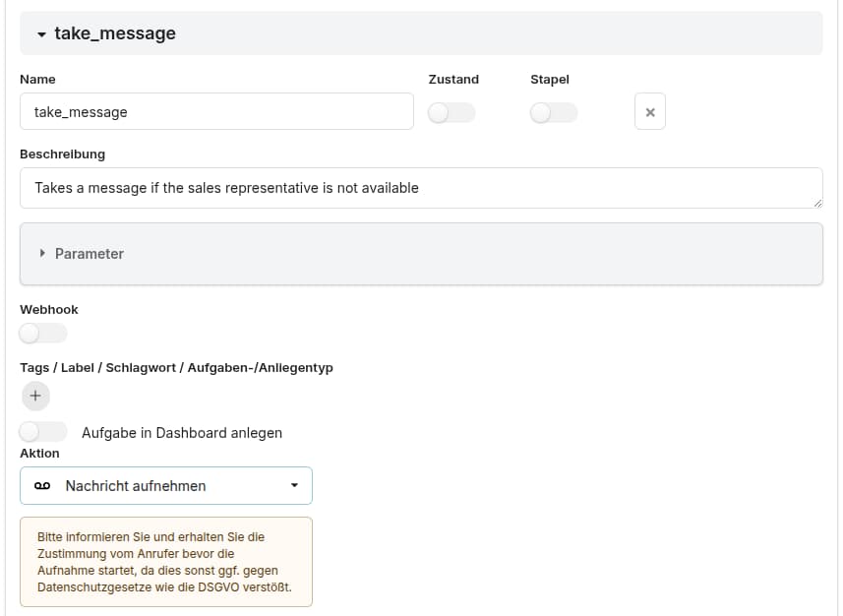Click the Zustand field label
The height and width of the screenshot is (616, 843).
coord(453,79)
